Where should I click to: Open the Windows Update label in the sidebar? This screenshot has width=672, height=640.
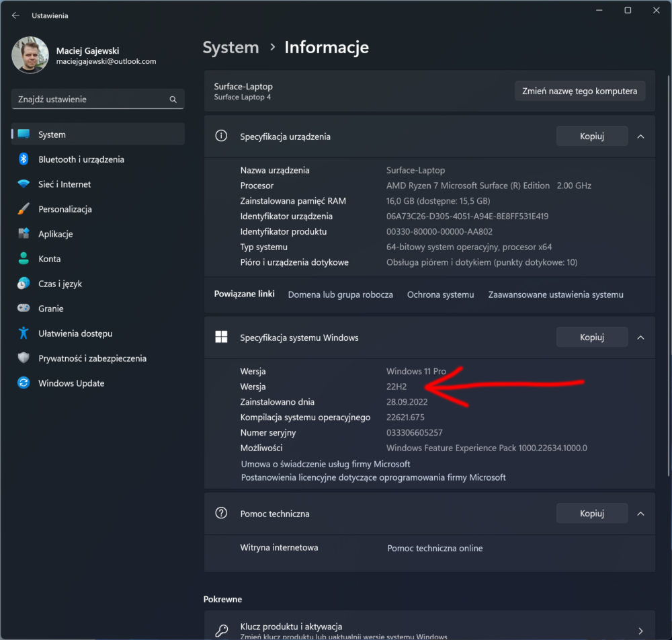pos(71,383)
